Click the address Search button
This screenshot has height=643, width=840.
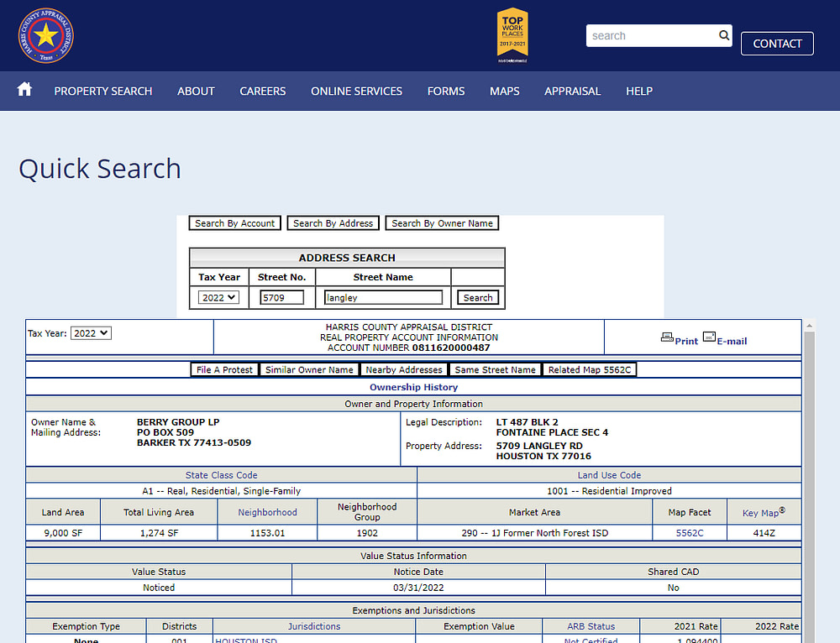tap(478, 297)
